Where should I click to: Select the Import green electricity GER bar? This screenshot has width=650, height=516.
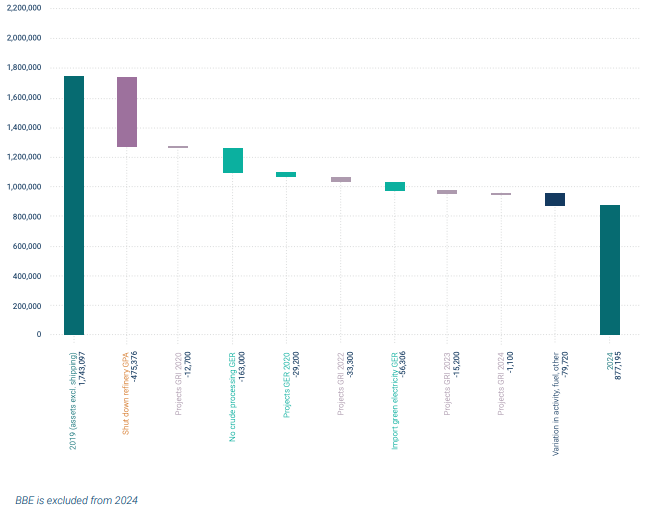(x=395, y=186)
